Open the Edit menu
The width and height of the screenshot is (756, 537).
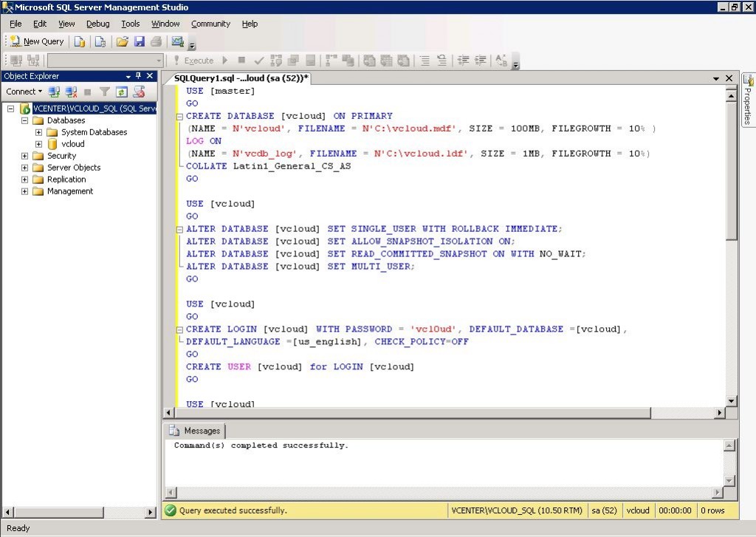coord(40,24)
